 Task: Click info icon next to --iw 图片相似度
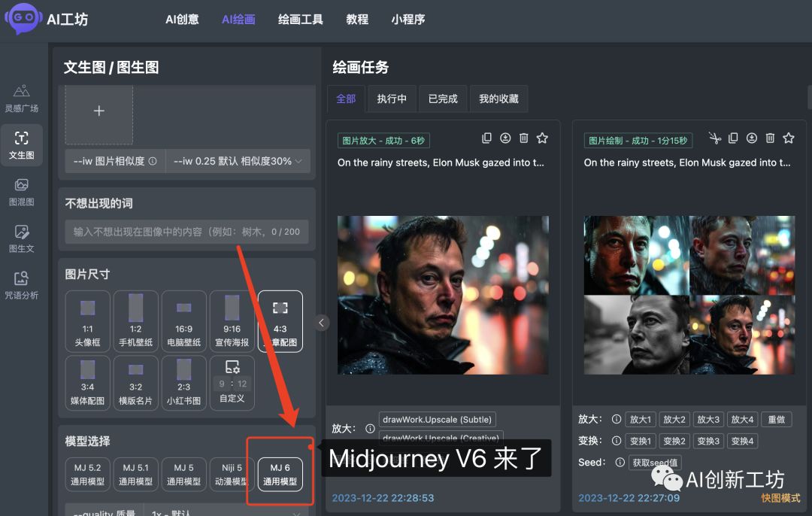pyautogui.click(x=153, y=161)
